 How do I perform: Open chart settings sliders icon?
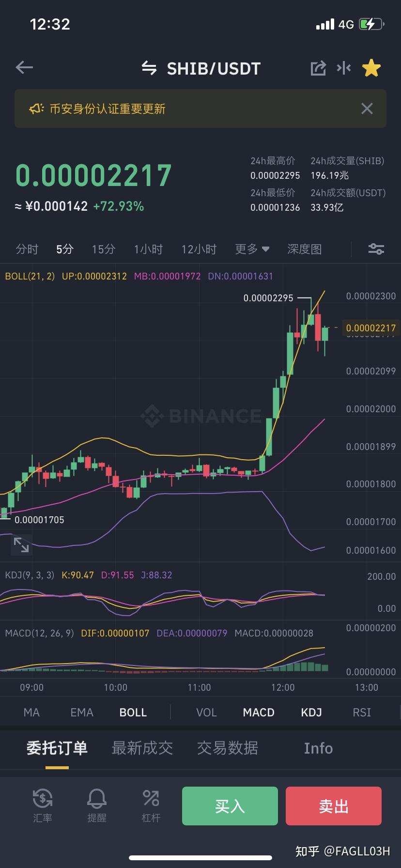[376, 249]
